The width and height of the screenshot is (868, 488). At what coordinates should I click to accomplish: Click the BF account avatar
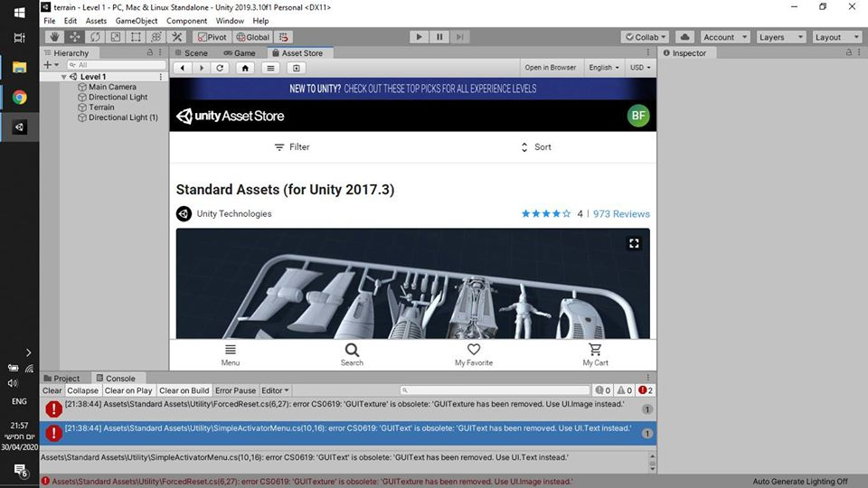pos(638,116)
